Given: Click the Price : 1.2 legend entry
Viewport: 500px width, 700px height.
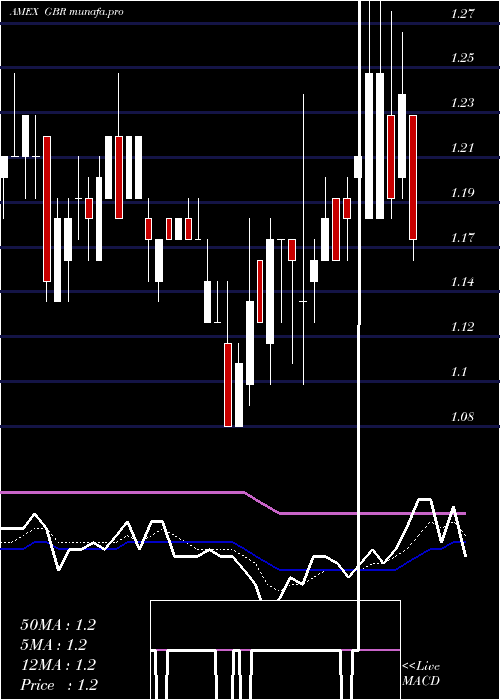Looking at the screenshot, I should [59, 685].
